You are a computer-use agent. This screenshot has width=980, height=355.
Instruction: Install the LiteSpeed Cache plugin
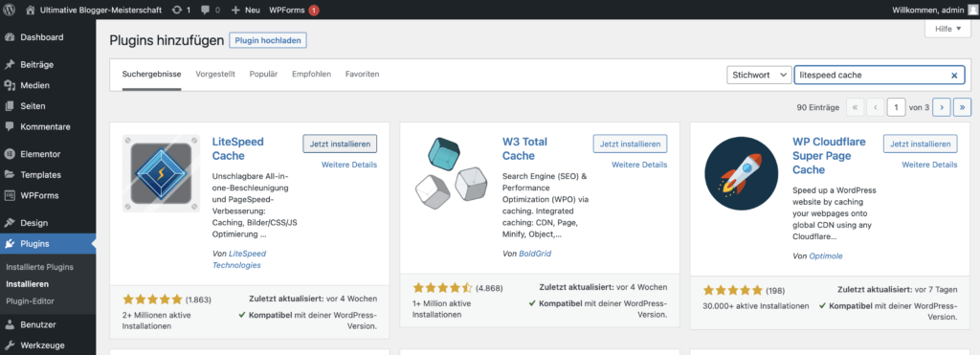point(340,144)
